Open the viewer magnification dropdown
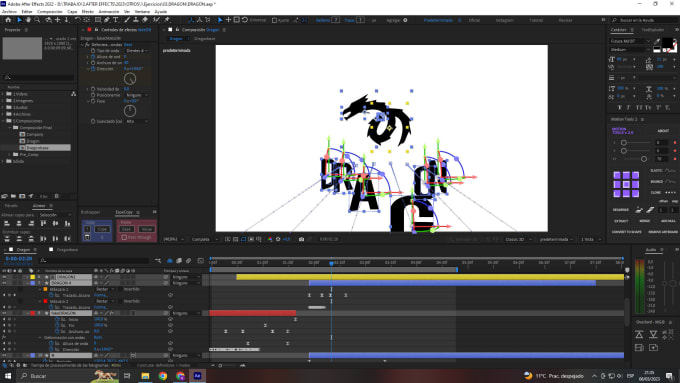 (173, 239)
